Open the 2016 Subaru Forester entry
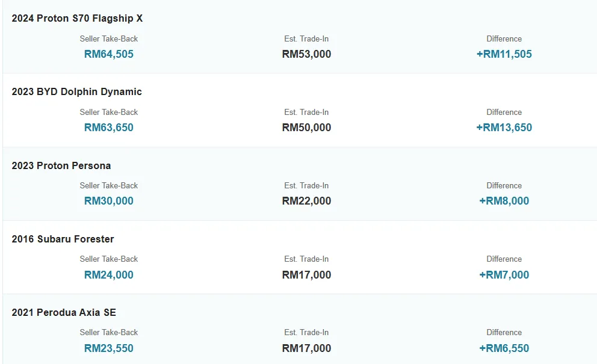597x364 pixels. 63,239
